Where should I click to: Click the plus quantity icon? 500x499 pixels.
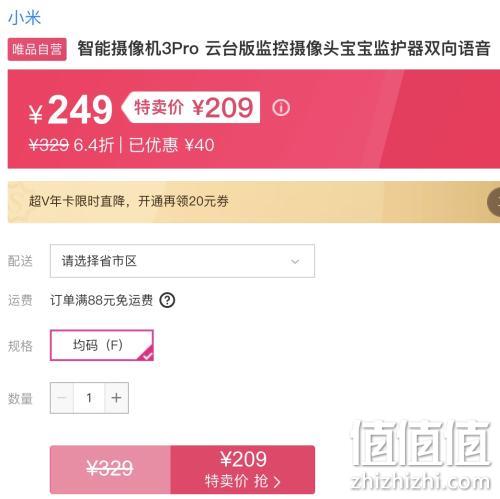point(116,398)
